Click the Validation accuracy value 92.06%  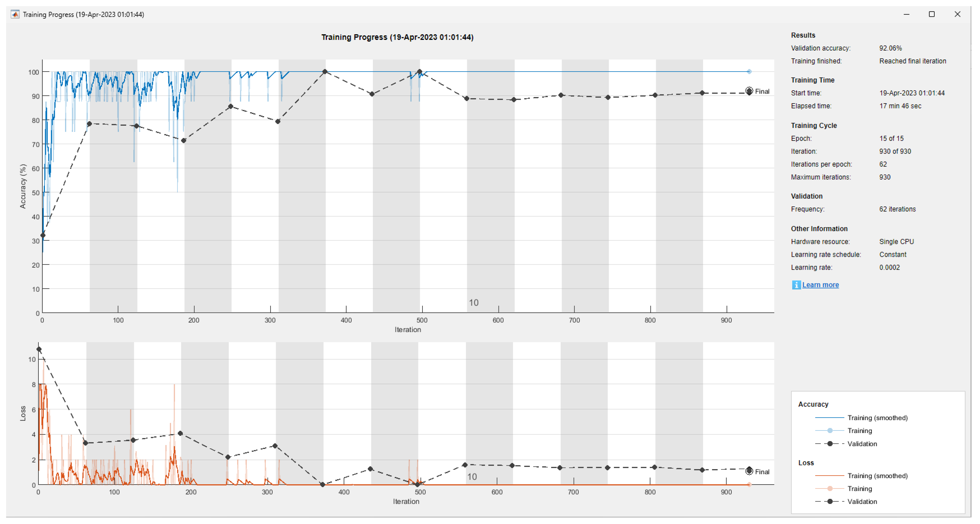[890, 48]
